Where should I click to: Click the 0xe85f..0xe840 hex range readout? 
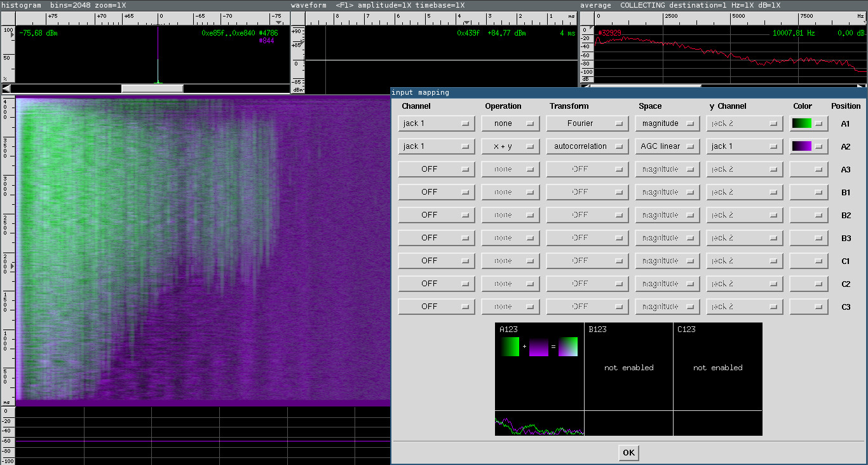(x=228, y=33)
